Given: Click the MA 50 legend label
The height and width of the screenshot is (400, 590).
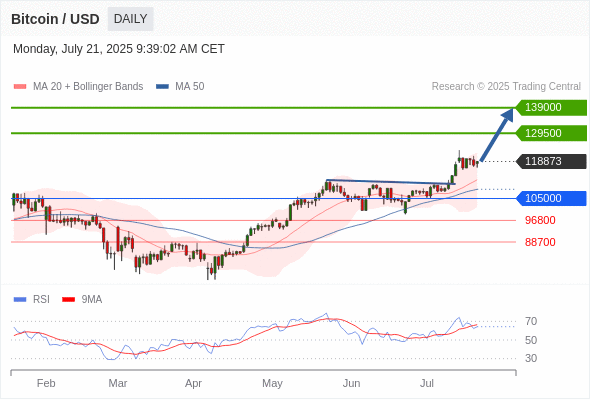Looking at the screenshot, I should [x=190, y=87].
